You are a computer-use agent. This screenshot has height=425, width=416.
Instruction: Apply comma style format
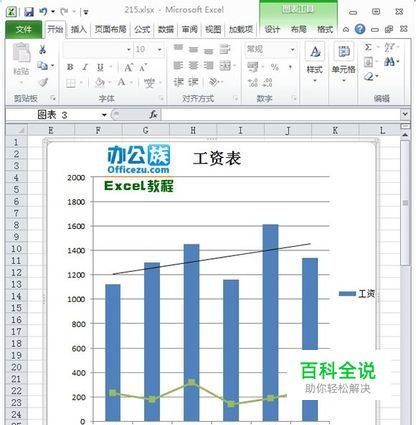290,67
